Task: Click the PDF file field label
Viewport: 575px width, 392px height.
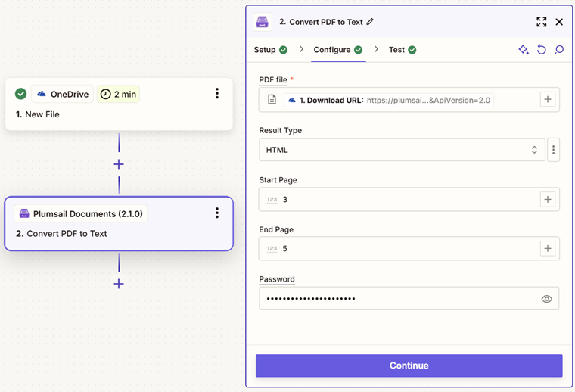Action: [273, 80]
